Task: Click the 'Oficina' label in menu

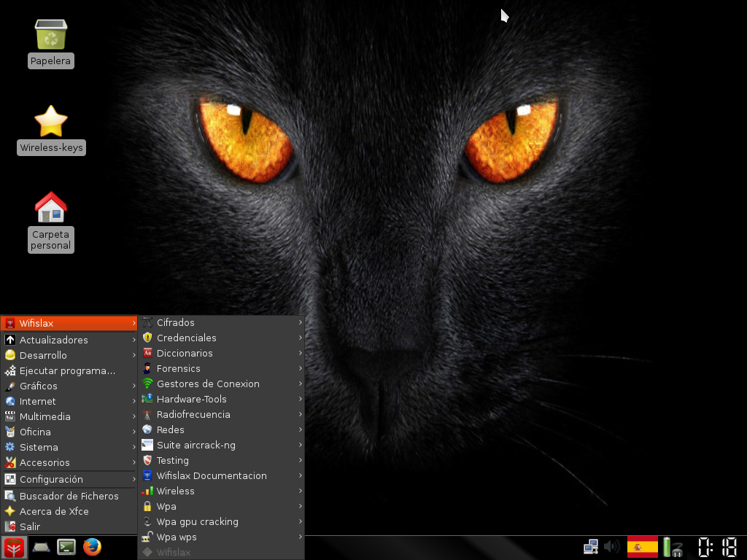Action: tap(35, 432)
